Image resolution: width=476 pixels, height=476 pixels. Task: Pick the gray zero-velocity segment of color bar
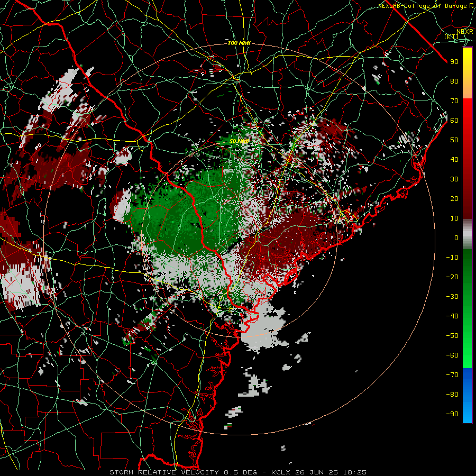[x=467, y=234]
